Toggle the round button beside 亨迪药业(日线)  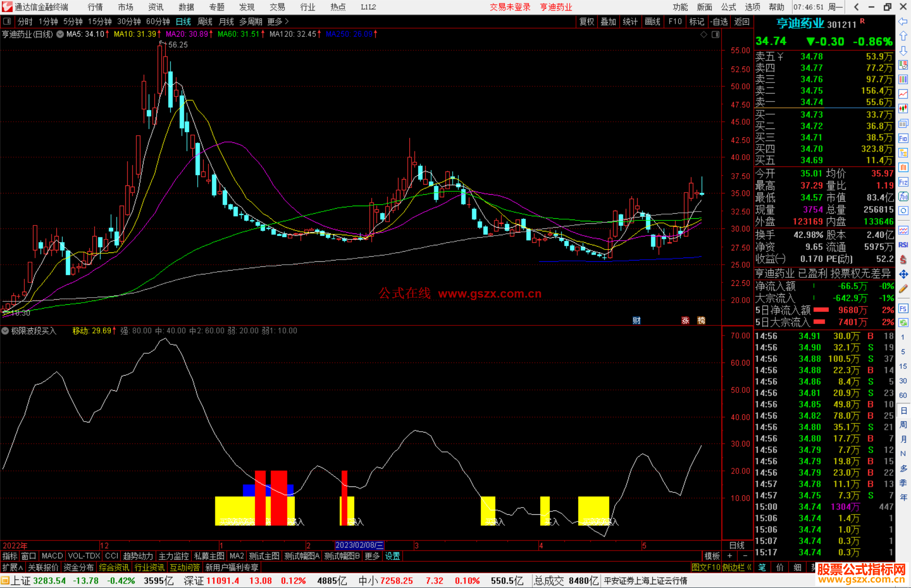tap(60, 34)
